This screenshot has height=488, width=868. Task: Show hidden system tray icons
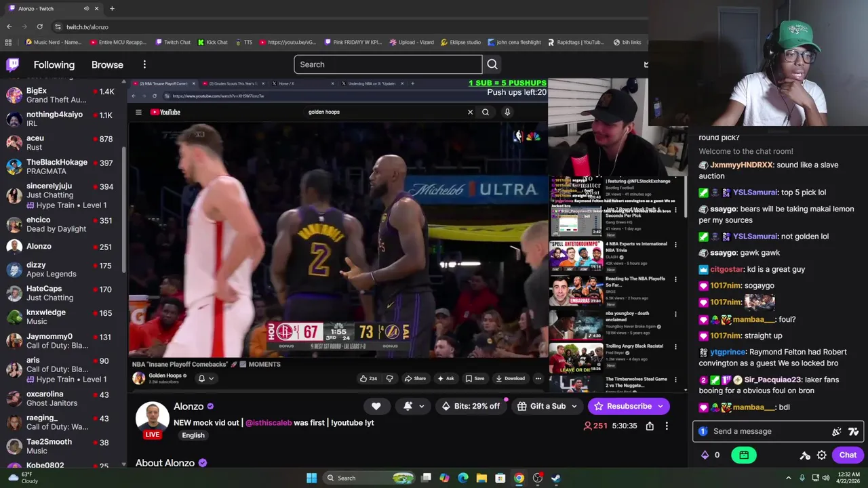(x=788, y=478)
